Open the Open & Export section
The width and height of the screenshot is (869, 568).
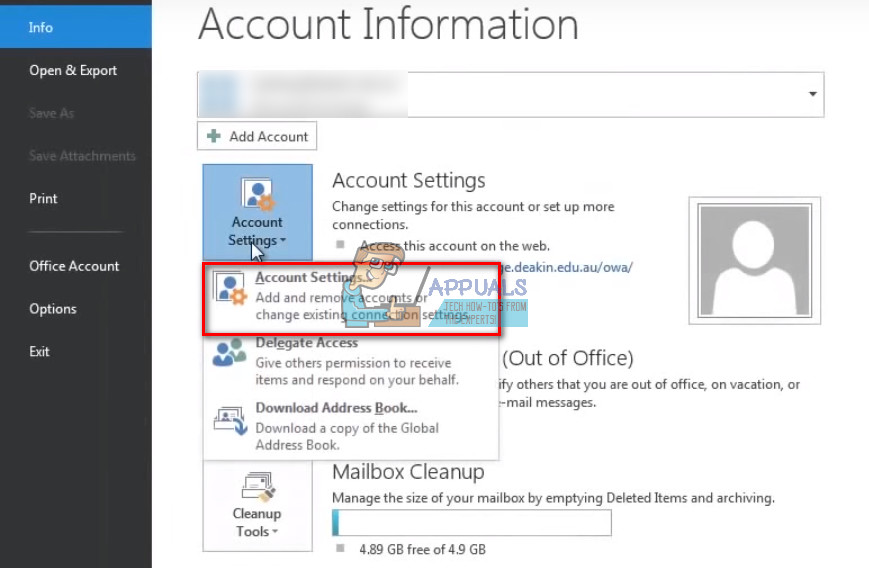point(73,70)
